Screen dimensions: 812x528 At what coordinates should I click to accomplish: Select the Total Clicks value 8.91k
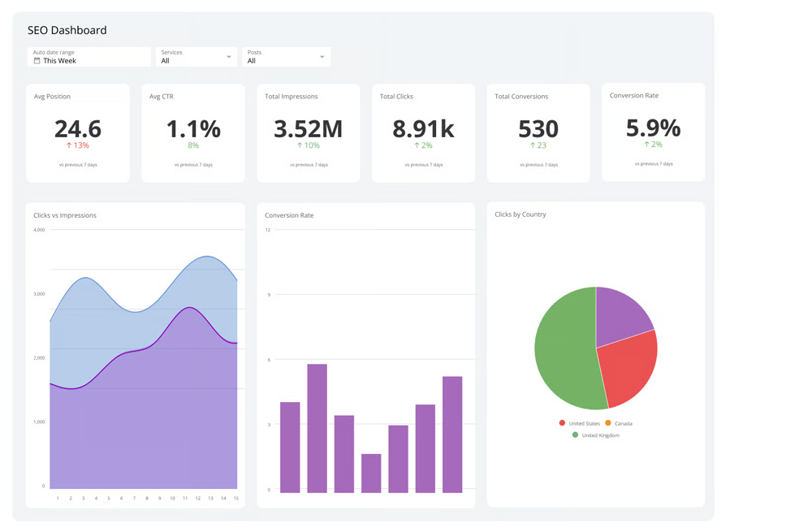tap(423, 128)
